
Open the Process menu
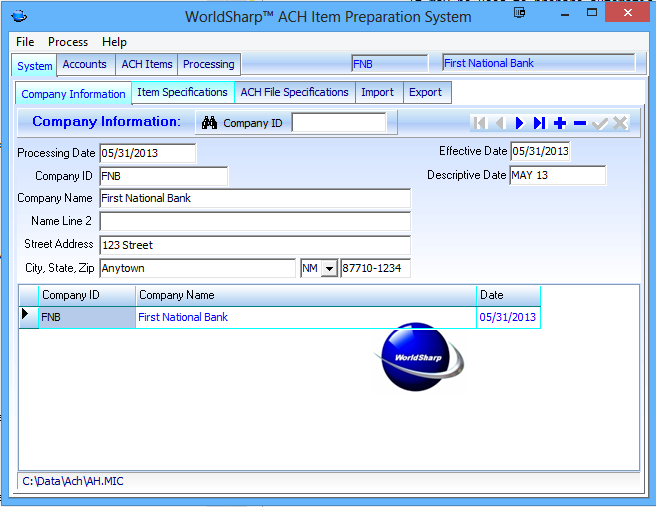68,42
